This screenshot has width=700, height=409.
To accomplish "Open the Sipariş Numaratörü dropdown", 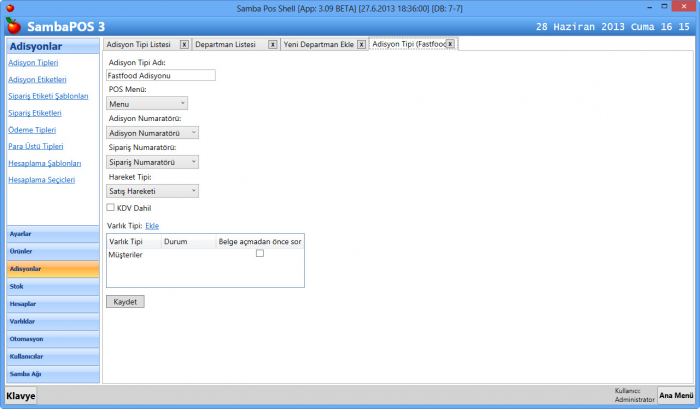I will pos(152,161).
